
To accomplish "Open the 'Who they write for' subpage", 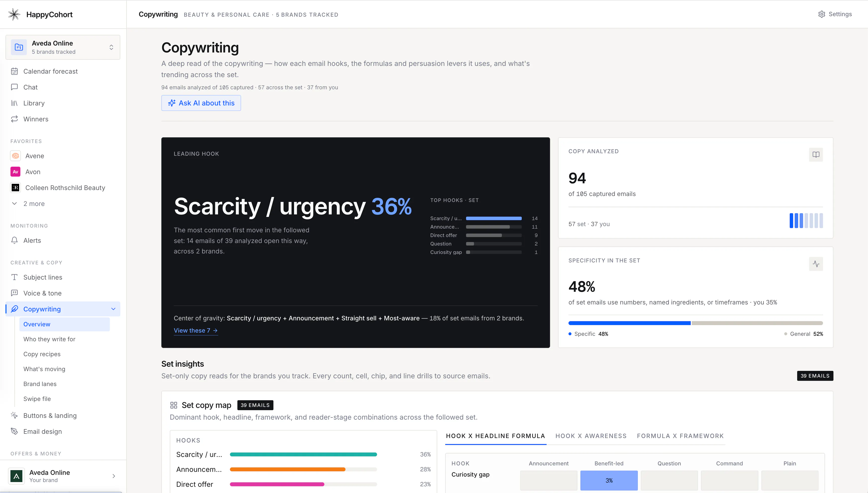I will click(49, 339).
